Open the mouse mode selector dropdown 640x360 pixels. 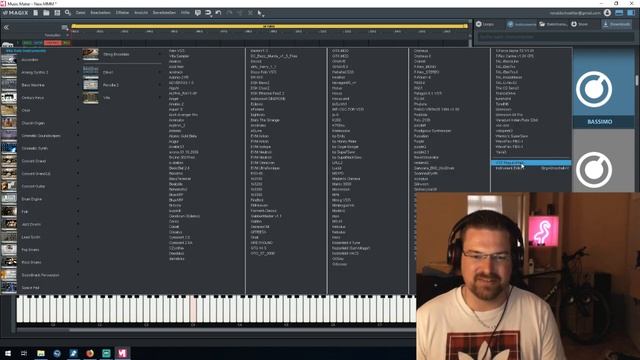[x=260, y=13]
